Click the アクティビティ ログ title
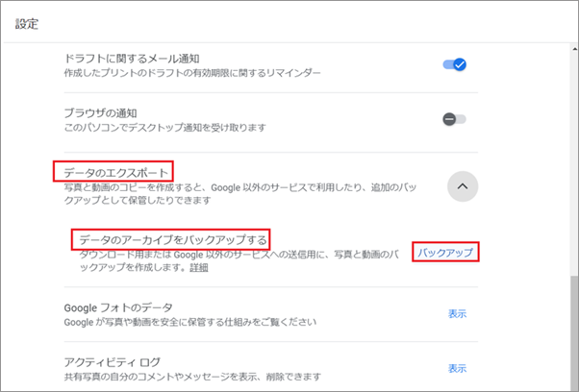This screenshot has height=392, width=579. [x=113, y=362]
